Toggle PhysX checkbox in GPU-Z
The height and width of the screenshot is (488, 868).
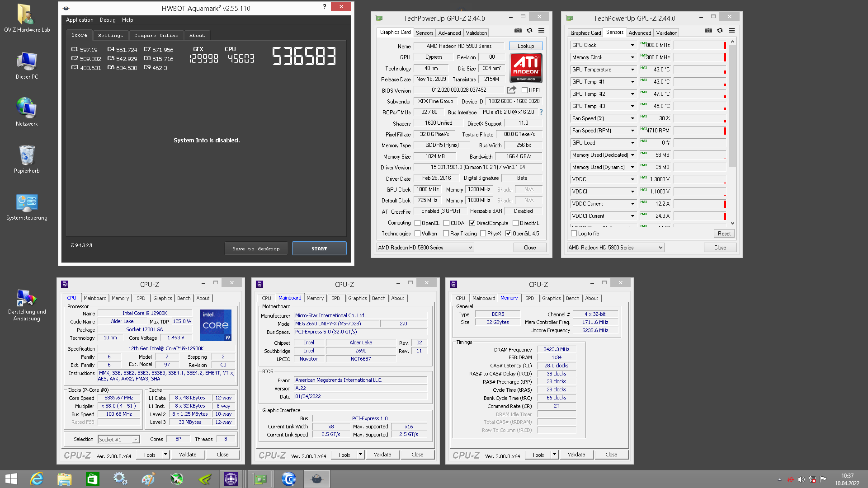[x=483, y=234]
